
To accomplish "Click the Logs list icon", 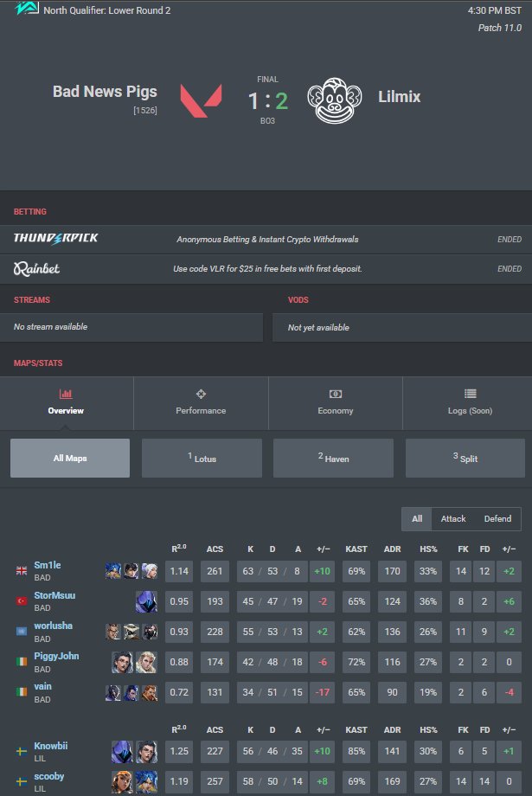I will coord(470,394).
